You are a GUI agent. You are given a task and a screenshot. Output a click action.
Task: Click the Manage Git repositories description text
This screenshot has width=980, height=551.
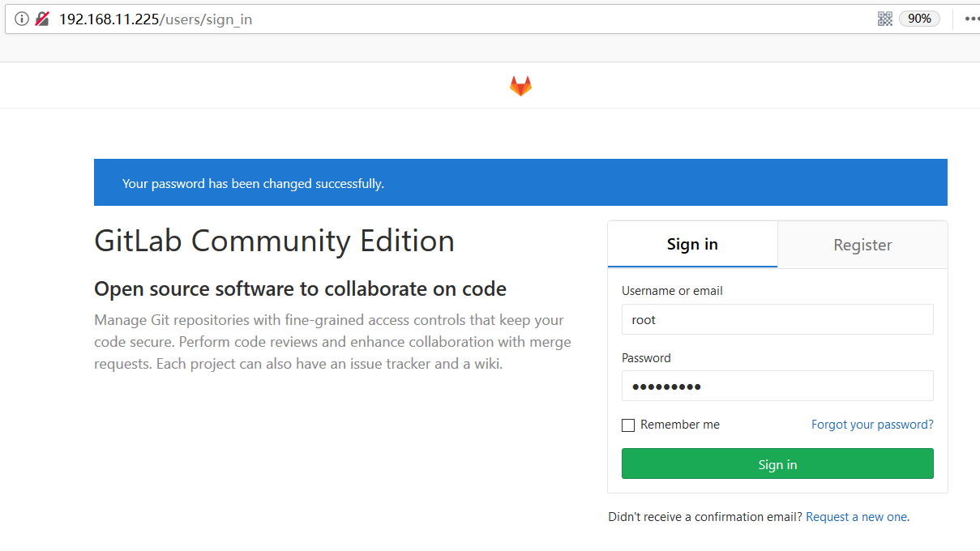coord(332,342)
